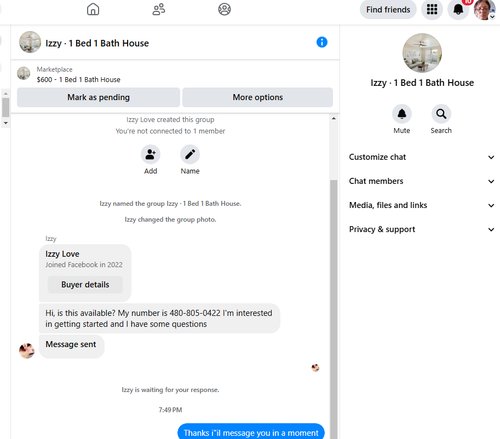Open the Groups icon in top bar

click(x=224, y=9)
